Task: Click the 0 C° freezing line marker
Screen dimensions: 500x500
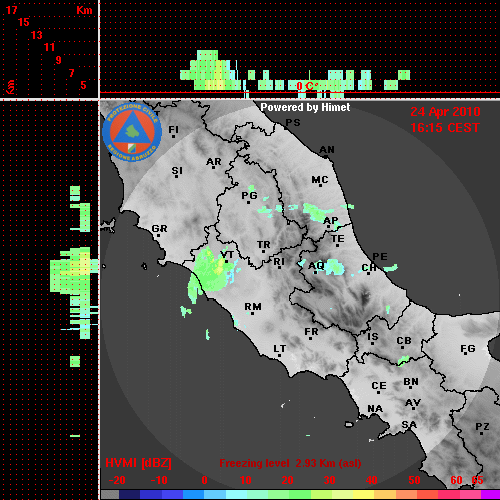Action: click(307, 86)
